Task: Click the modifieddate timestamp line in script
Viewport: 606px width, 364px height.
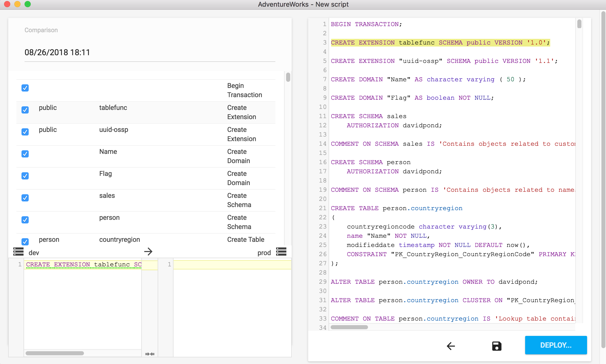Action: pyautogui.click(x=438, y=245)
